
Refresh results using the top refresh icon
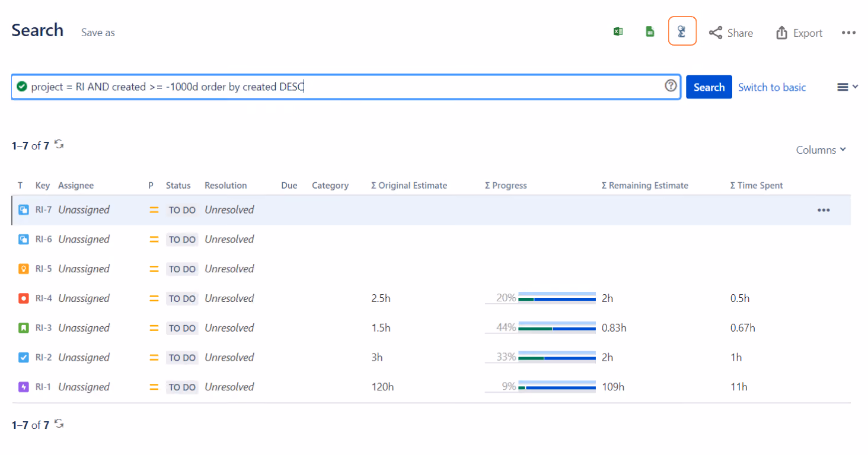[59, 144]
